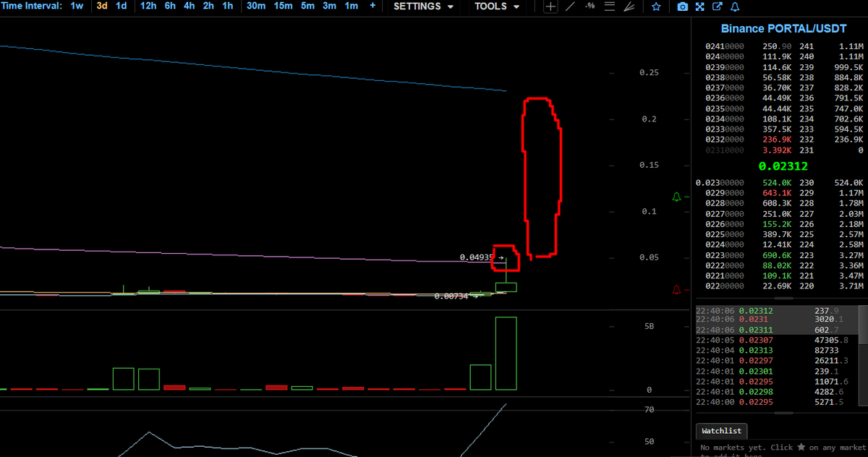Select the horizontal lines tool

610,7
